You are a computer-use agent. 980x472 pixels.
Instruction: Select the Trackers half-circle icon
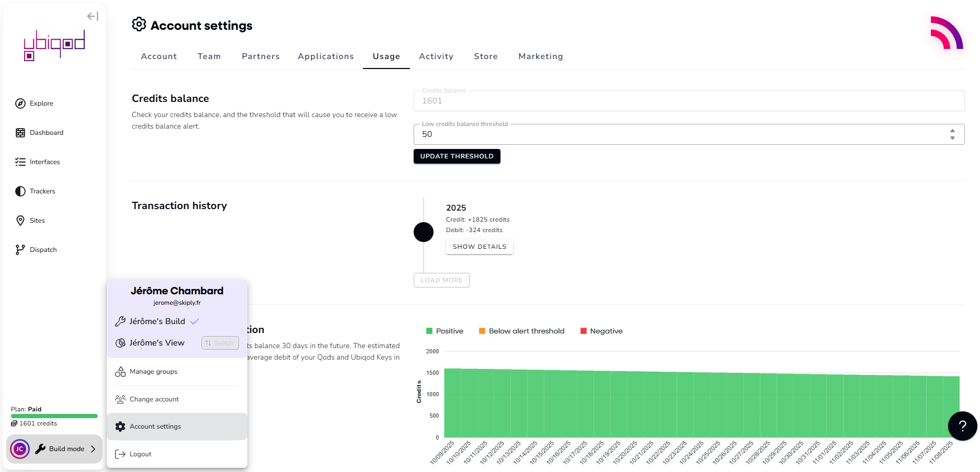[x=20, y=191]
